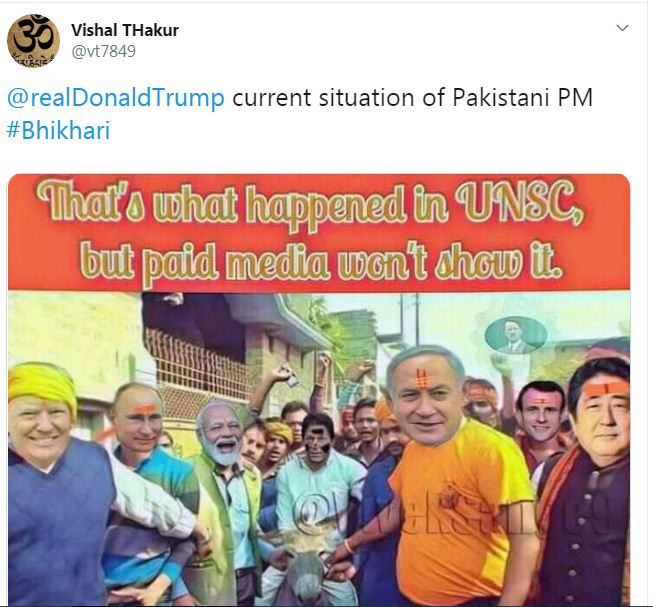Click the 'but paid media won't show it' line
The image size is (653, 607).
[x=321, y=259]
